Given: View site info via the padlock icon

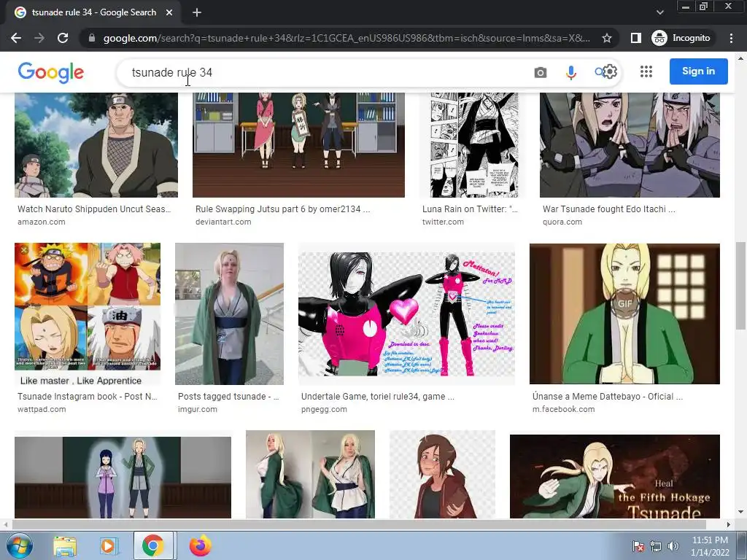Looking at the screenshot, I should coord(92,38).
